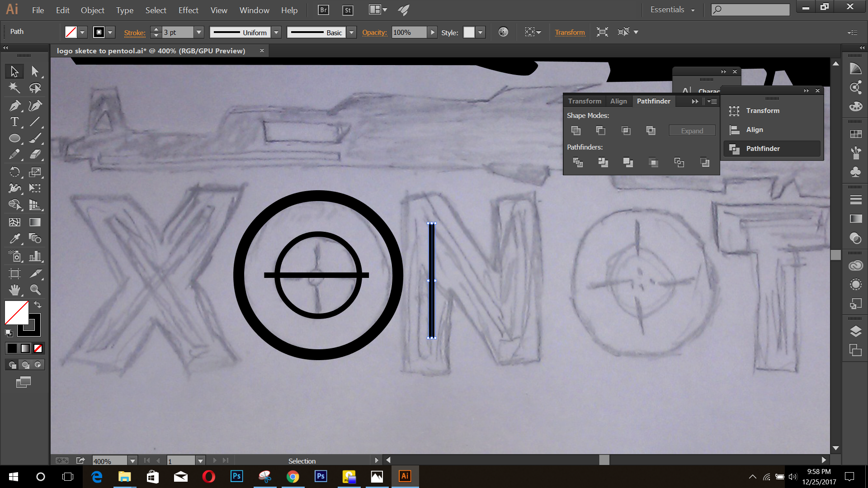868x488 pixels.
Task: Click the Intersect shape mode icon
Action: click(x=626, y=131)
